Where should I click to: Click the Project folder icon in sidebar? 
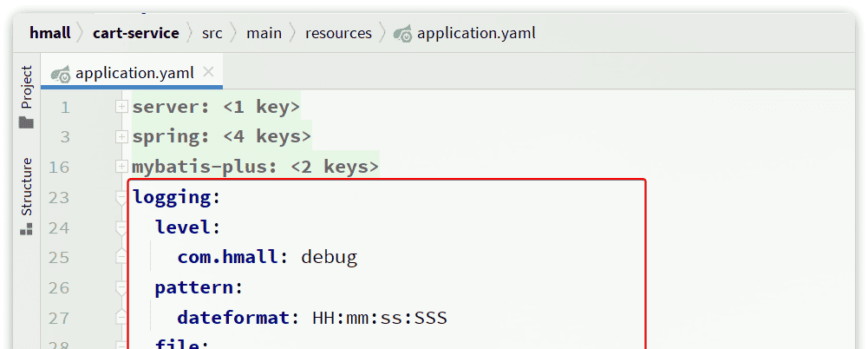pos(26,122)
